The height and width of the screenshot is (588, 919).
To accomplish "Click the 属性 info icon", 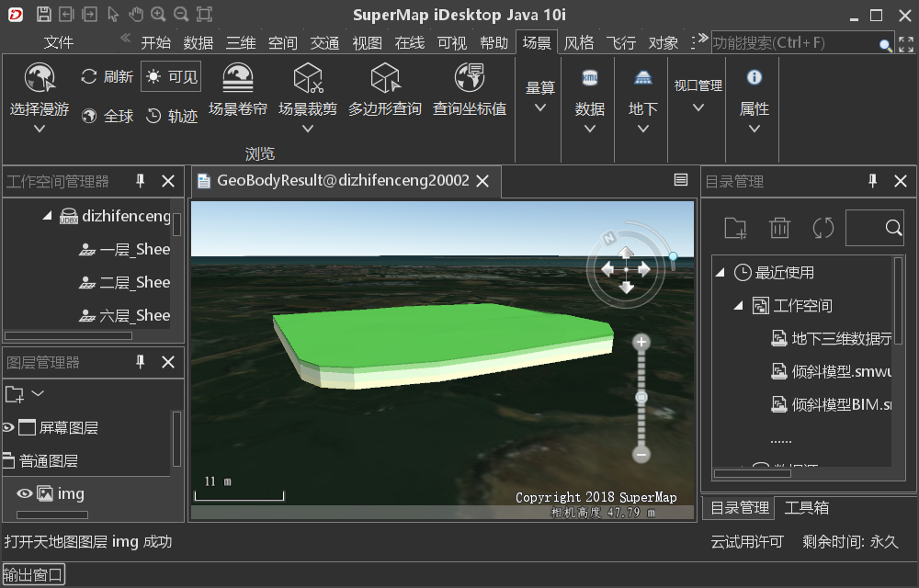I will point(754,77).
